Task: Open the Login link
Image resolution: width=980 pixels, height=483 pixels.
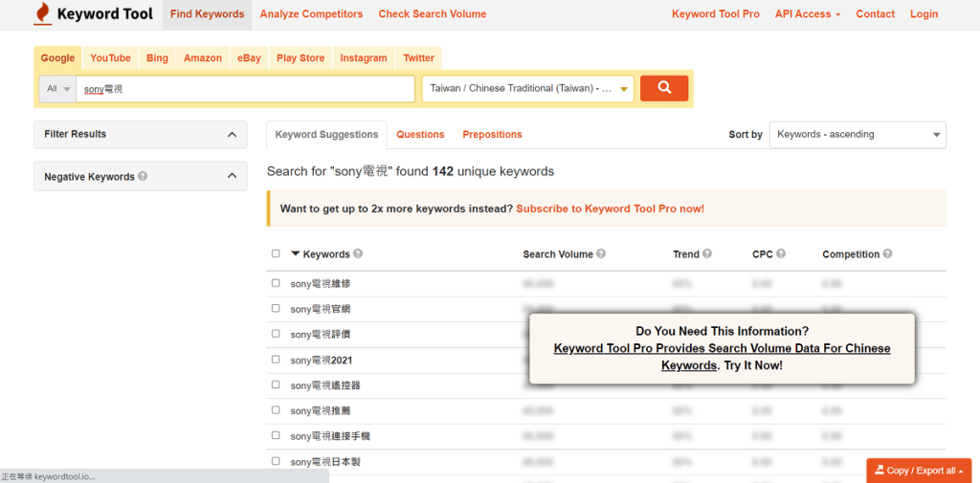Action: pyautogui.click(x=924, y=13)
